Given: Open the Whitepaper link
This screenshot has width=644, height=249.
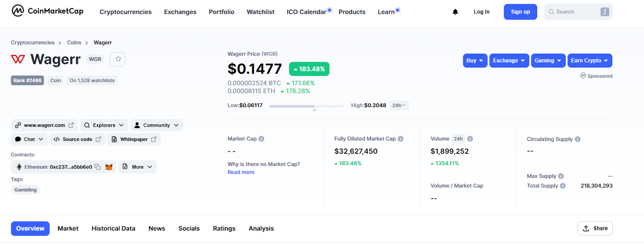Looking at the screenshot, I should (x=134, y=139).
